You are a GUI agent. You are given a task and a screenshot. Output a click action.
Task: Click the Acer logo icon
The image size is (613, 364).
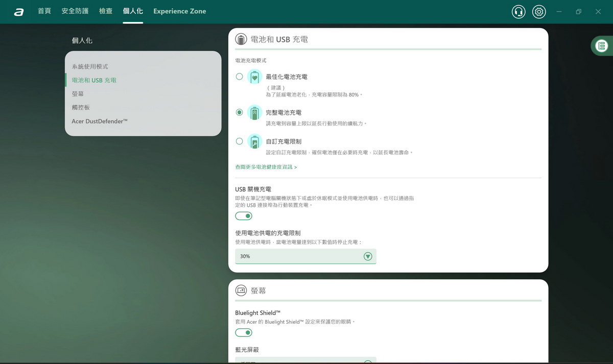tap(19, 12)
